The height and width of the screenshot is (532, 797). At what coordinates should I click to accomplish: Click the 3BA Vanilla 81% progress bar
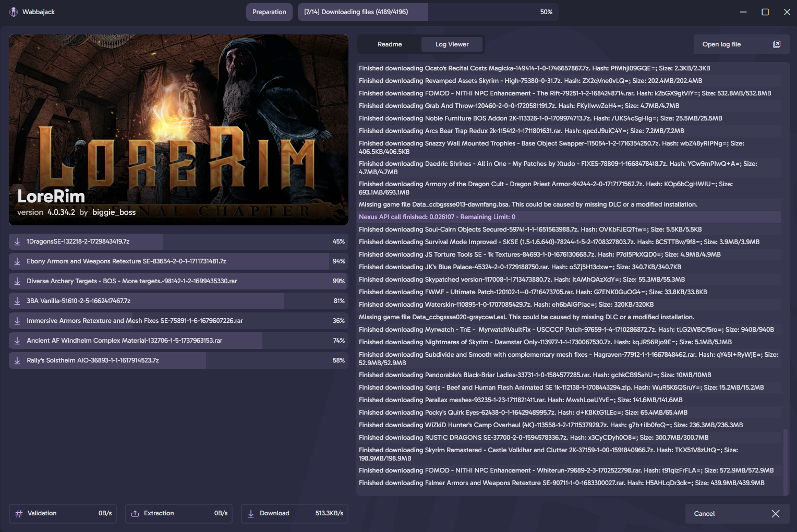click(x=178, y=301)
